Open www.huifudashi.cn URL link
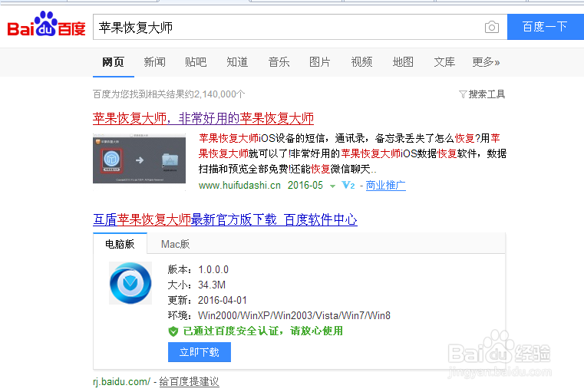 point(239,186)
